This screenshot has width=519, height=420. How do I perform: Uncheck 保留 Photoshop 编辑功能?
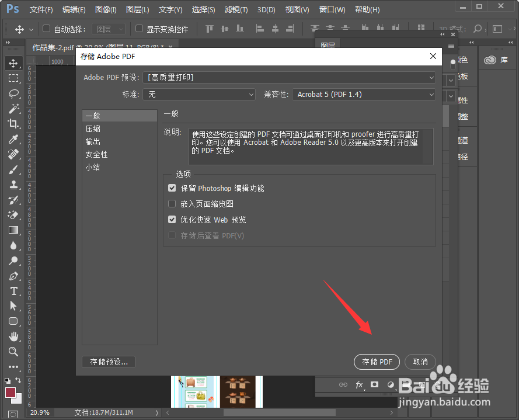172,188
